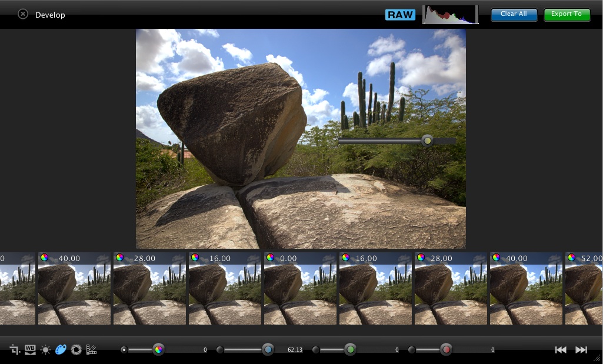Click the Develop title label
Viewport: 603px width, 364px height.
pyautogui.click(x=50, y=15)
